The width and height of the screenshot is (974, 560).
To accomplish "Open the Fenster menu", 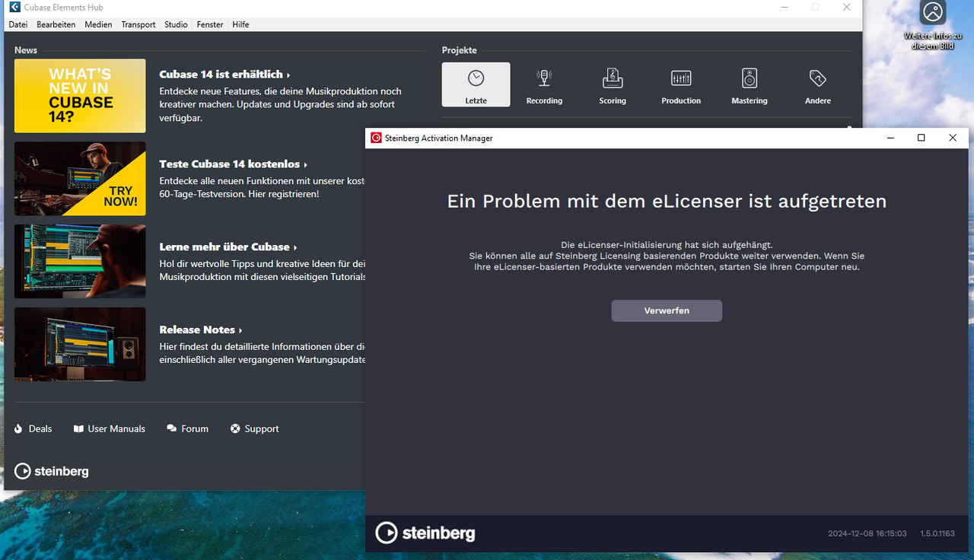I will point(210,24).
